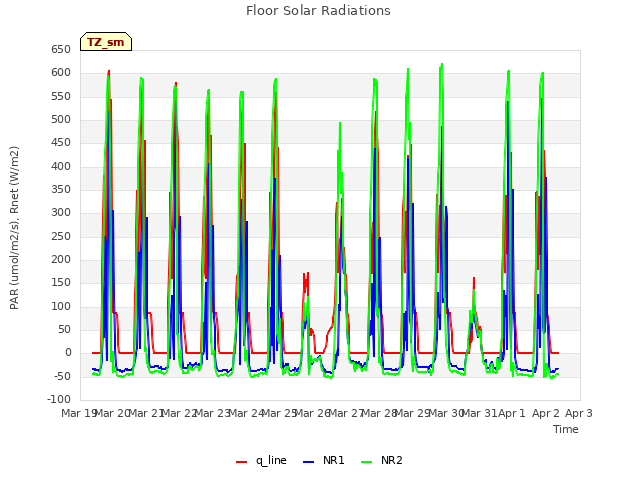Toggle the NR2 legend entry
Screen dimensions: 640x480
(382, 460)
